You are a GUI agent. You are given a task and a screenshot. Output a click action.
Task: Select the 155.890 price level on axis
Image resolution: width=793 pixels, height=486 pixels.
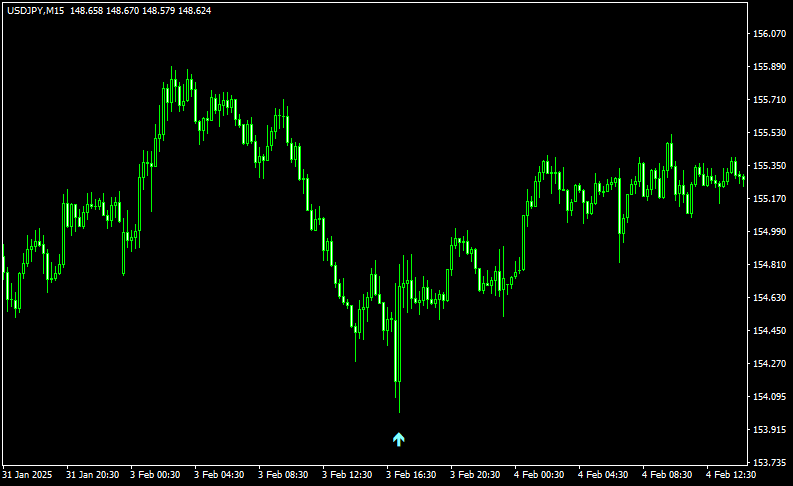[768, 67]
